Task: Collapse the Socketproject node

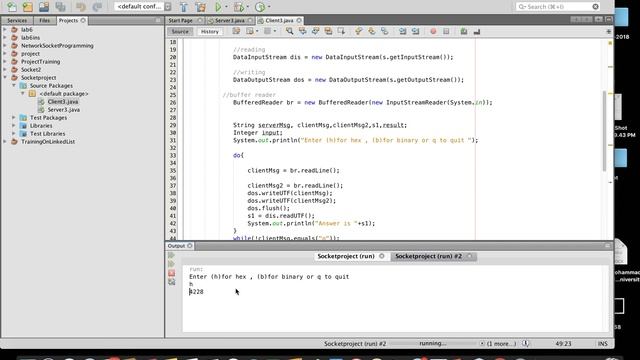Action: point(5,77)
